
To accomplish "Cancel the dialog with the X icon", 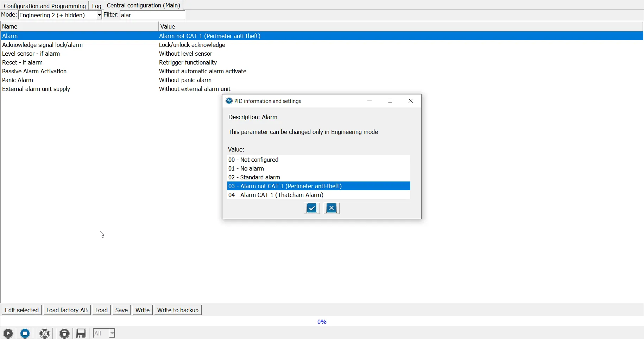I will tap(332, 208).
